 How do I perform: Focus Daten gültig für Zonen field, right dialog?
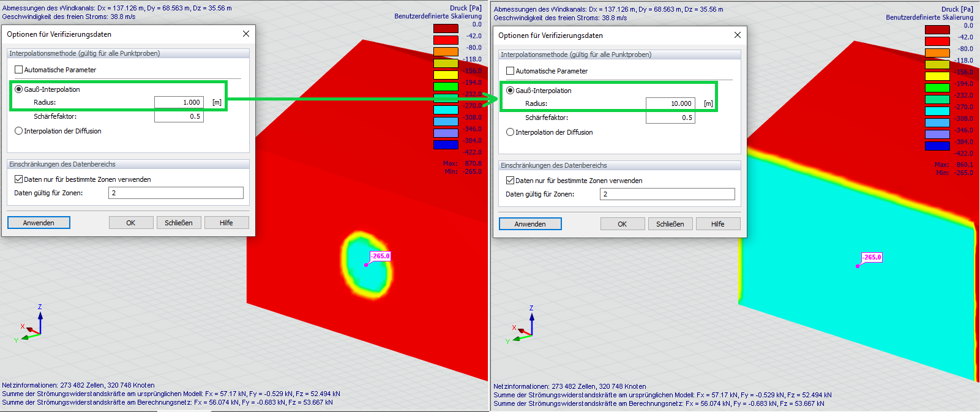click(x=667, y=194)
